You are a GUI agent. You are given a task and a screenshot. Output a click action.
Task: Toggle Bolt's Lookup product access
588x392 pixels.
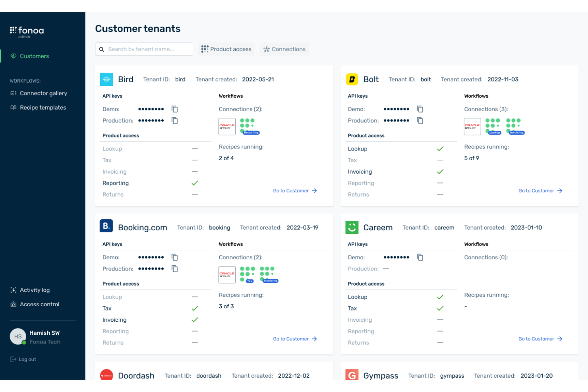[440, 149]
